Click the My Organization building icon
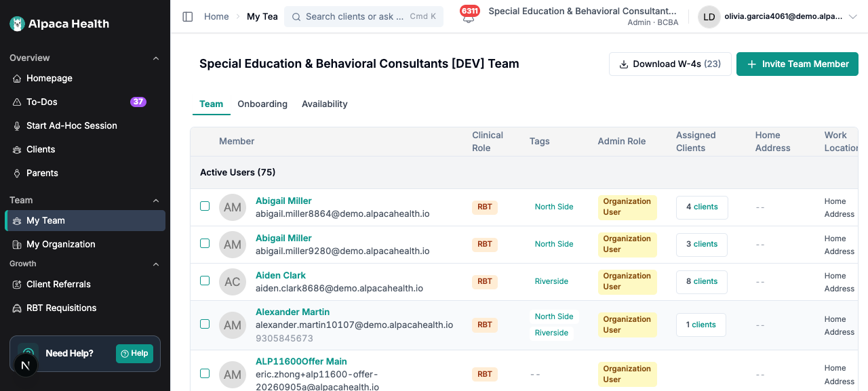This screenshot has width=868, height=391. point(18,245)
